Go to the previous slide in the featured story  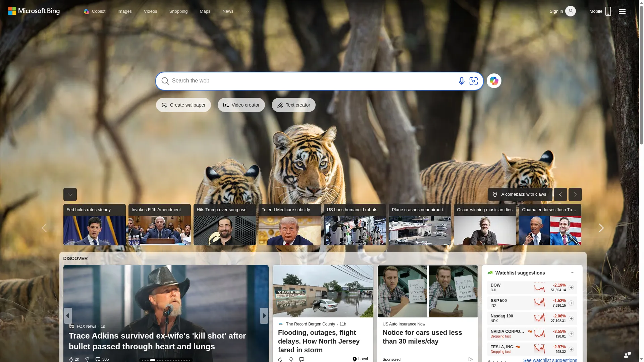[68, 316]
